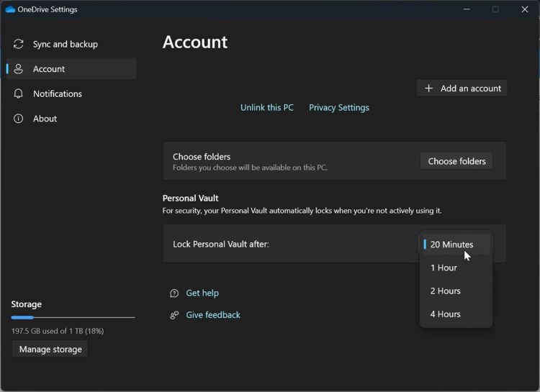This screenshot has width=540, height=392.
Task: Click the Lock Personal Vault after row
Action: pos(288,245)
